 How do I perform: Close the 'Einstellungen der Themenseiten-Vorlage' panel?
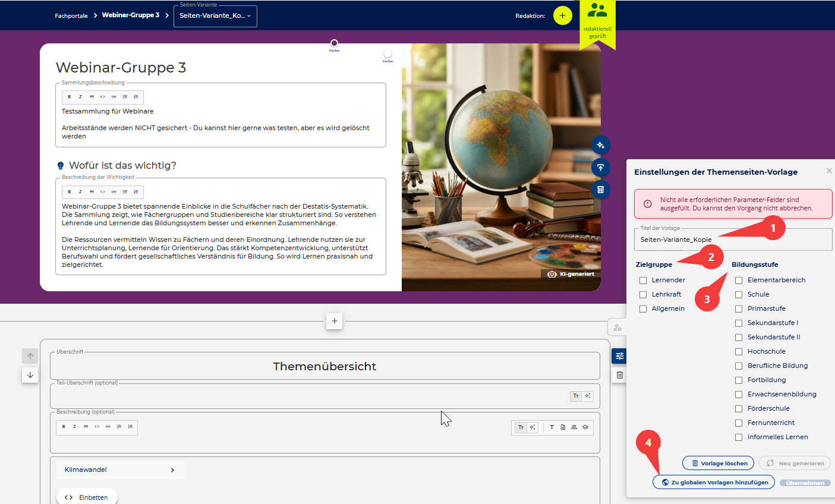click(x=829, y=171)
